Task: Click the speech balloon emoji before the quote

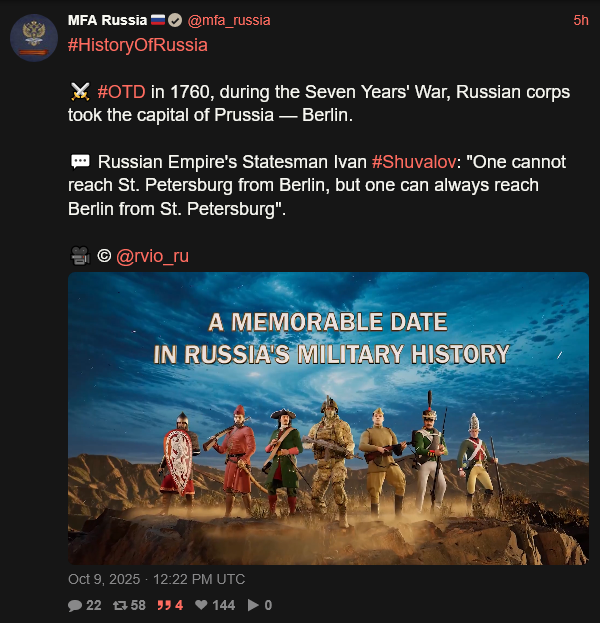Action: pos(80,162)
